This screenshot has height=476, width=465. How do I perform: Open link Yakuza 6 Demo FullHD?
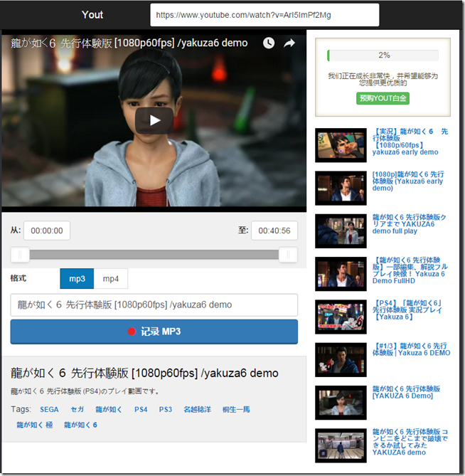click(410, 270)
